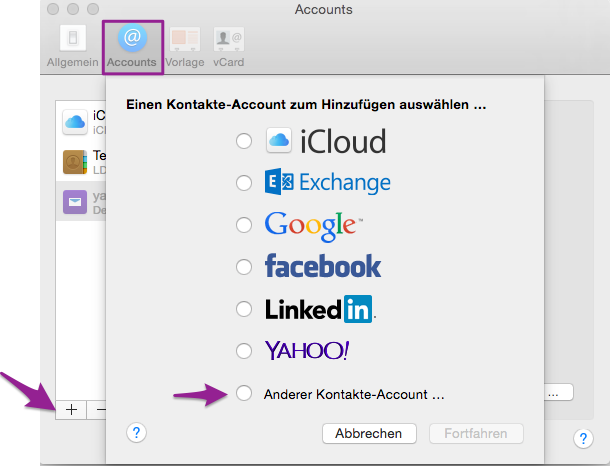Select Anderer Kontakte-Account option
The height and width of the screenshot is (466, 610).
point(243,394)
